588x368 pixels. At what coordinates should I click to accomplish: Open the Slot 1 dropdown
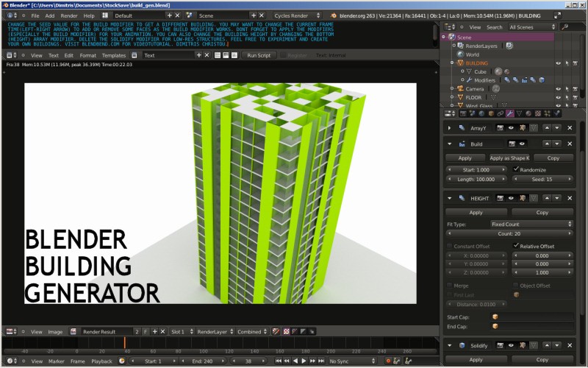[x=182, y=332]
